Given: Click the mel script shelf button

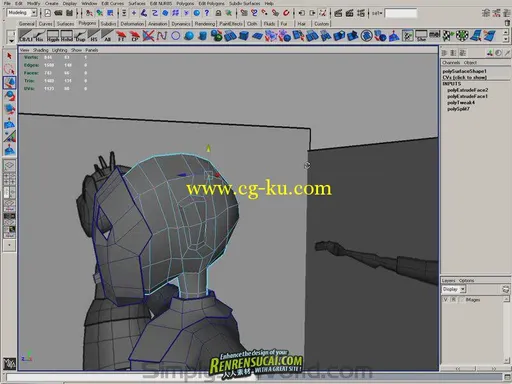Looking at the screenshot, I should point(435,35).
